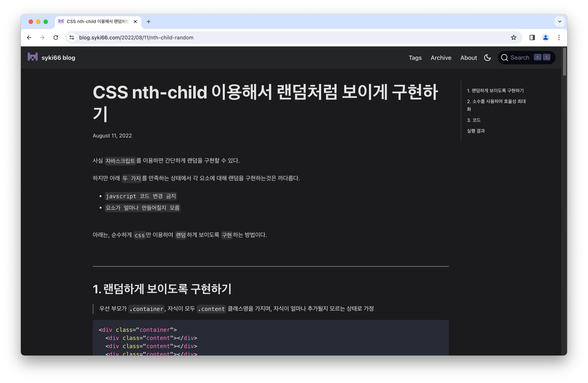Click the page vertical scrollbar
588x383 pixels.
coord(564,62)
